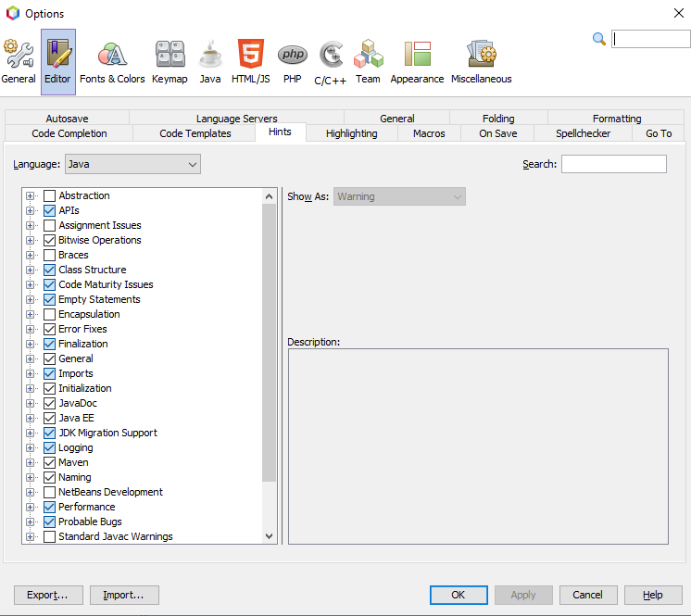Open the HTML/JS options category

[x=251, y=61]
